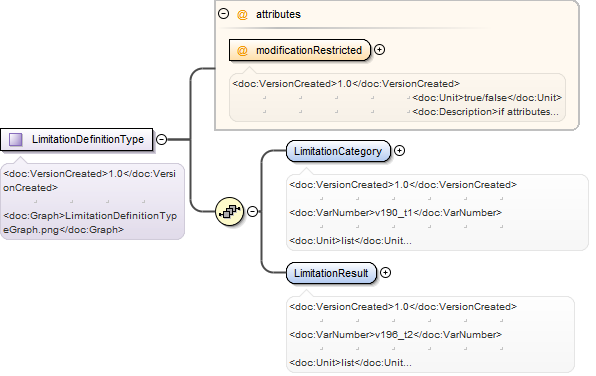This screenshot has width=596, height=376.
Task: Select the modificationRestricted attribute label
Action: click(309, 50)
